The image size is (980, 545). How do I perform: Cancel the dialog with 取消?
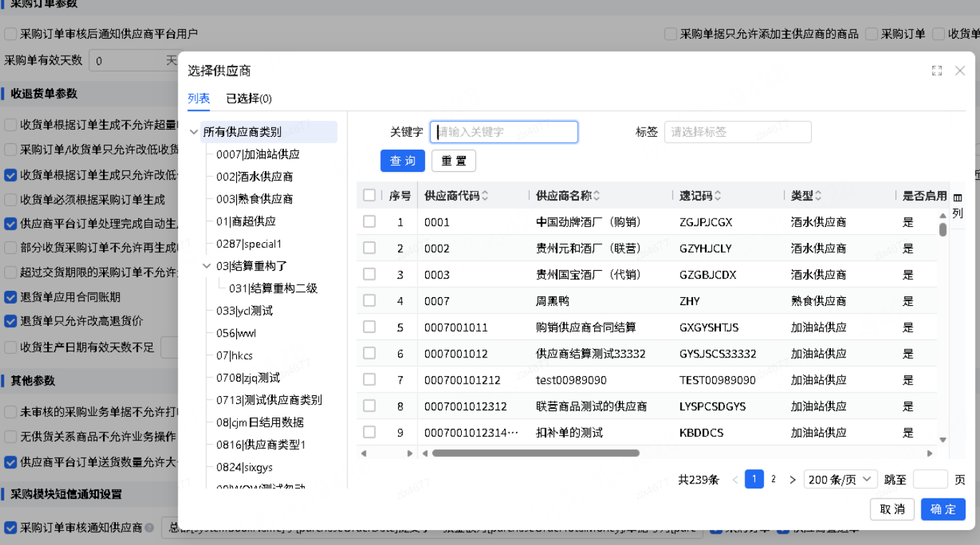pos(893,509)
